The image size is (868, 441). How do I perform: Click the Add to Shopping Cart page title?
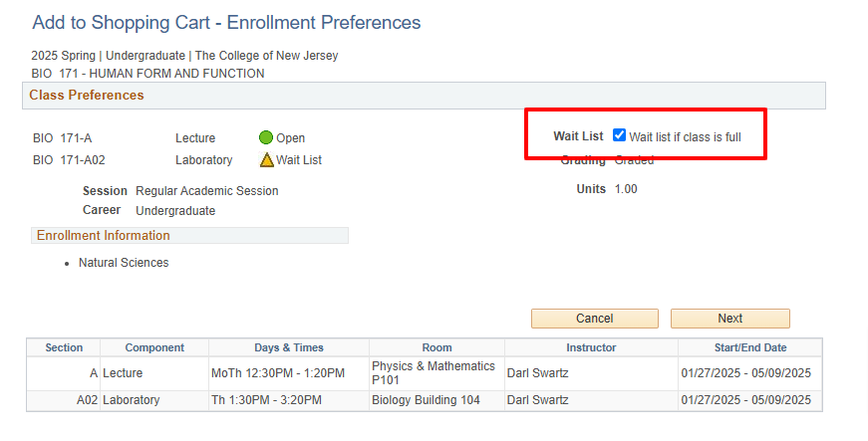coord(226,23)
